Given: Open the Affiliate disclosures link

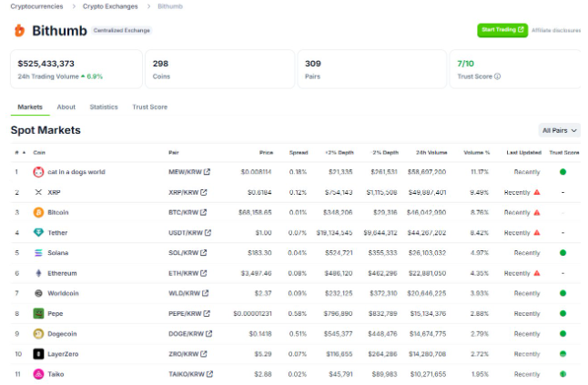Looking at the screenshot, I should (556, 30).
